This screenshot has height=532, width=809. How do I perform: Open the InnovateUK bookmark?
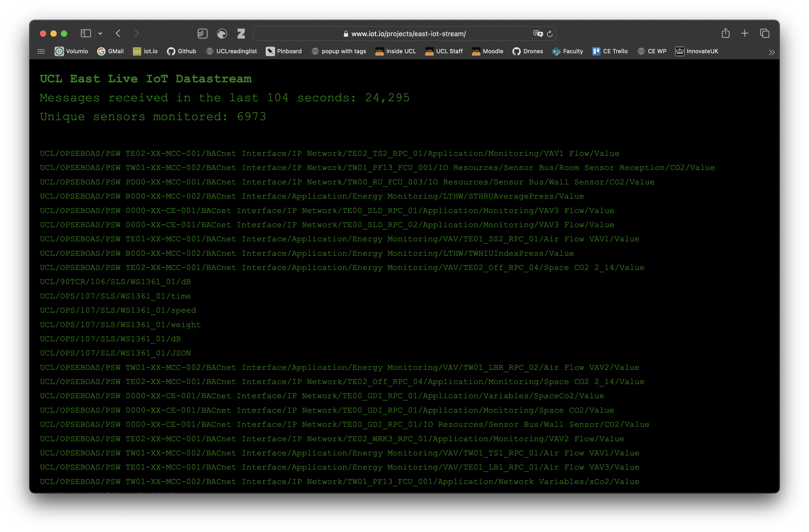tap(697, 51)
